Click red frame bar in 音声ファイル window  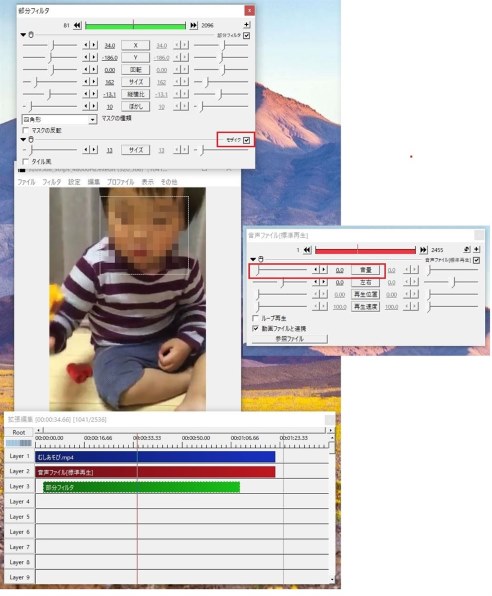click(x=365, y=250)
